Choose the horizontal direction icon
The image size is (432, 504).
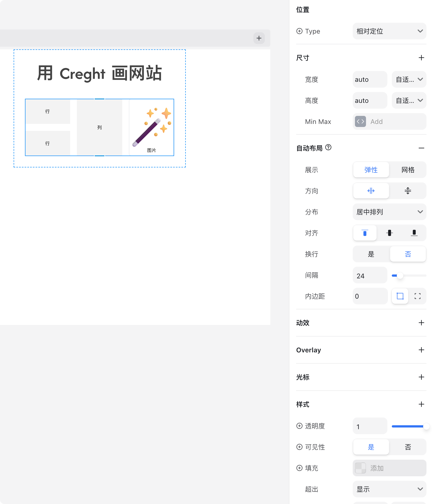click(371, 191)
